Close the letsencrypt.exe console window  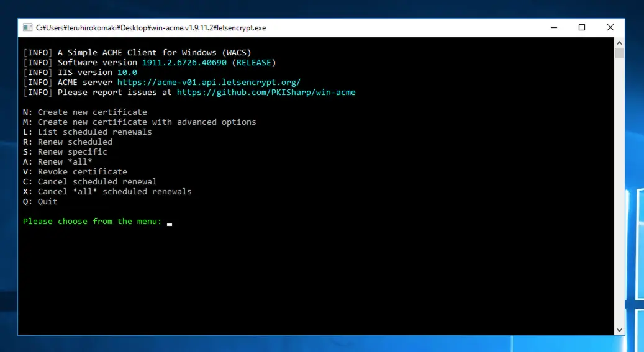(x=610, y=27)
